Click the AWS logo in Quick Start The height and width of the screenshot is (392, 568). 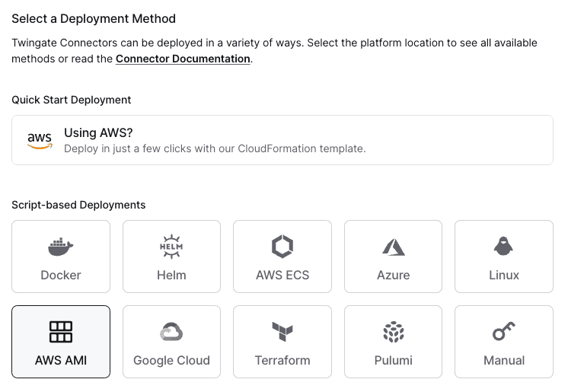point(40,140)
